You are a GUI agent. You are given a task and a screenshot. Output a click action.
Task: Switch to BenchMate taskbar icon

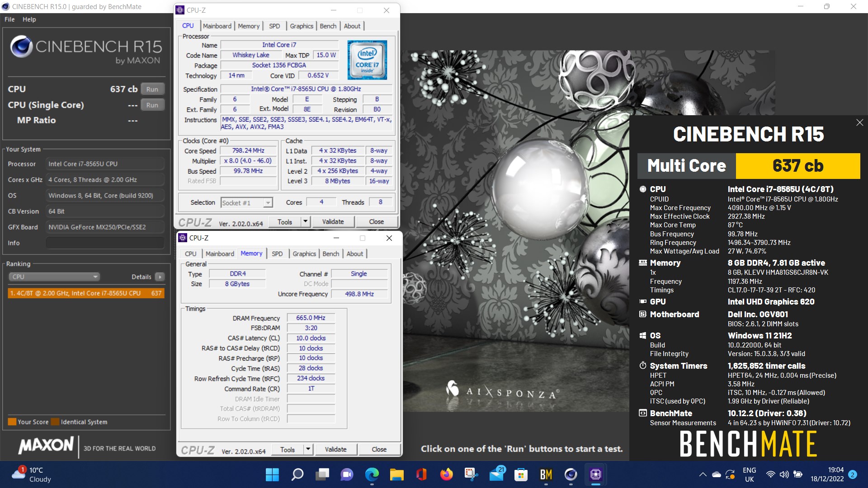[x=546, y=474]
